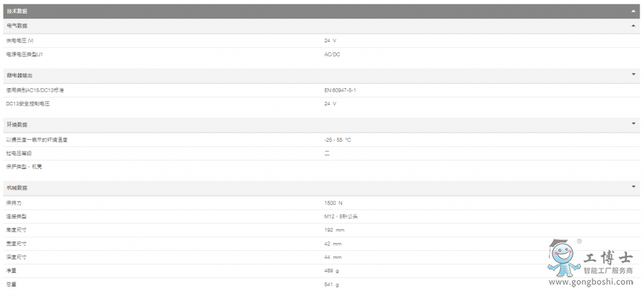
Task: Toggle the 机械数据 section arrow
Action: (633, 187)
